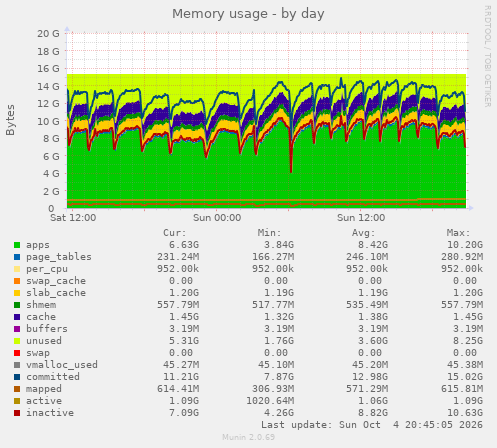Click the unused legend color swatch
Viewport: 497px width, 448px height.
[x=17, y=341]
